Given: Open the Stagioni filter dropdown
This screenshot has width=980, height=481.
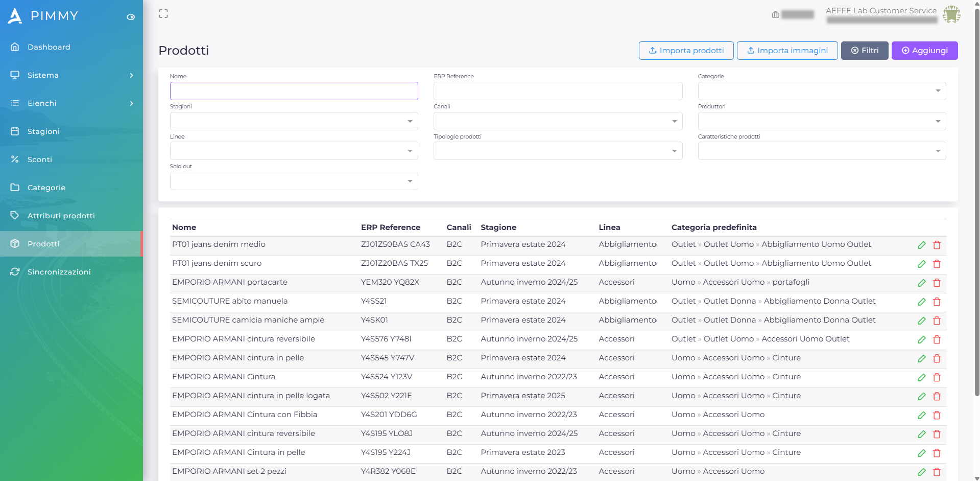Looking at the screenshot, I should 294,121.
